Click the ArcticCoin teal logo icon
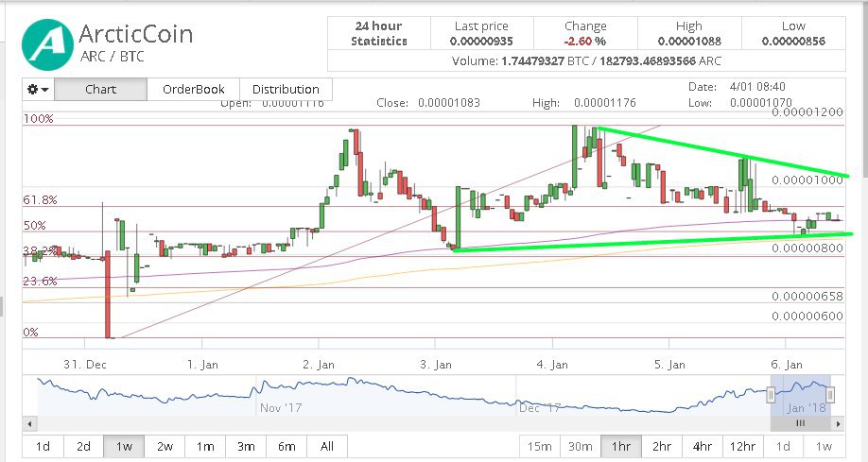The image size is (868, 462). pyautogui.click(x=48, y=44)
